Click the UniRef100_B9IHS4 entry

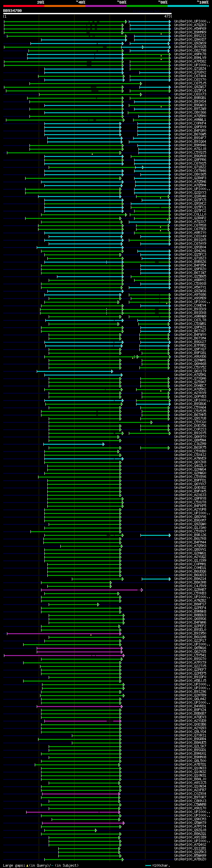tap(190, 101)
